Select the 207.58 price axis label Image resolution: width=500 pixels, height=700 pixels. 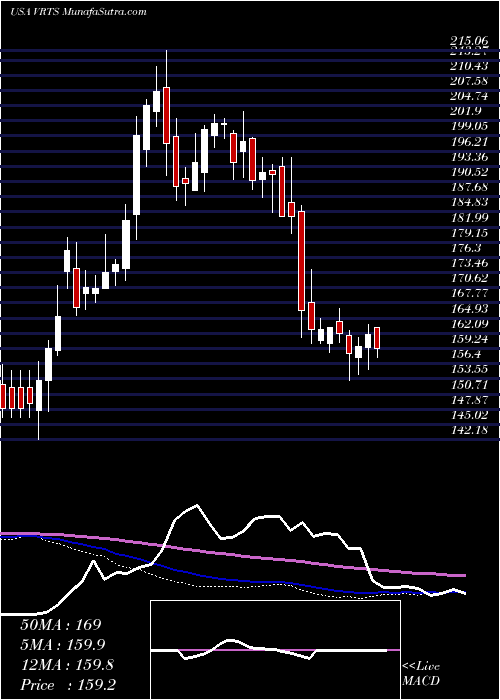pos(469,81)
